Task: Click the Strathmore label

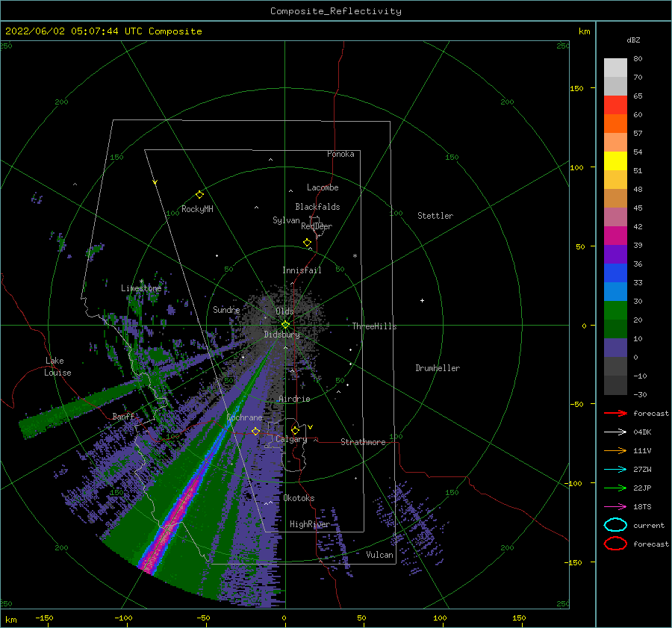Action: (x=363, y=442)
